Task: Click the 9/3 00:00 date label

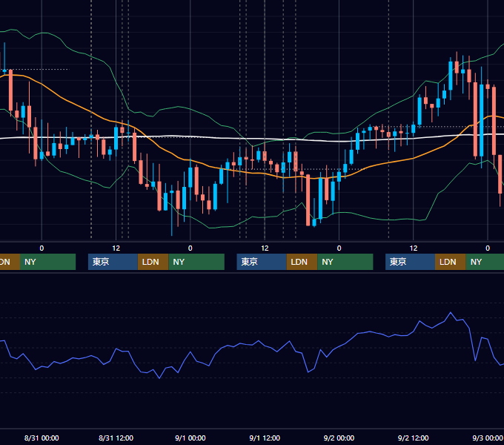Action: 487,438
